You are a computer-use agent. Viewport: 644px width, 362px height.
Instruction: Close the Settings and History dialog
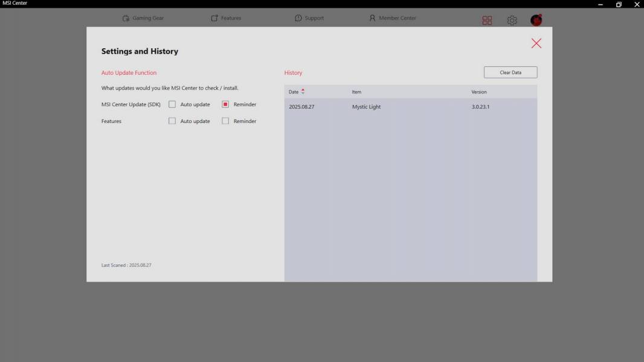point(536,43)
